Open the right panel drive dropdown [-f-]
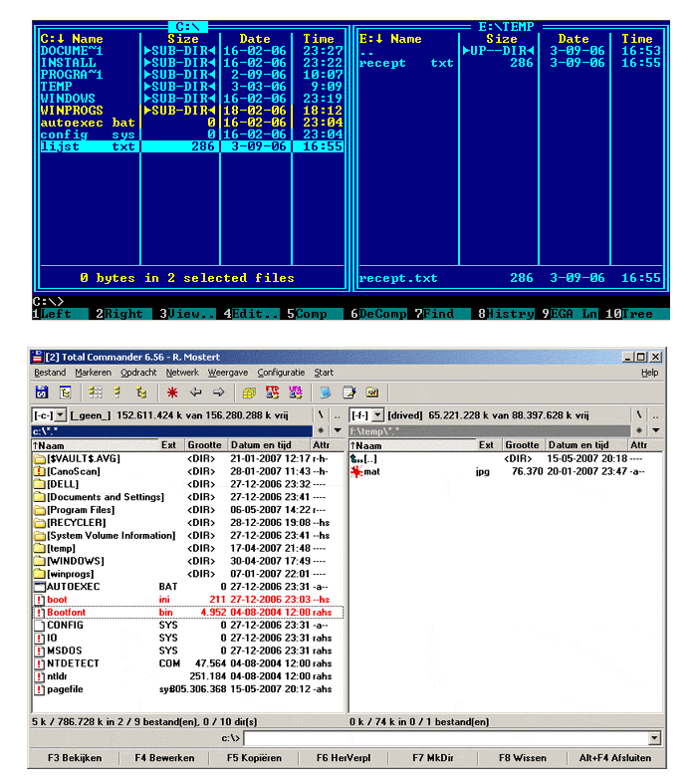 pos(365,414)
